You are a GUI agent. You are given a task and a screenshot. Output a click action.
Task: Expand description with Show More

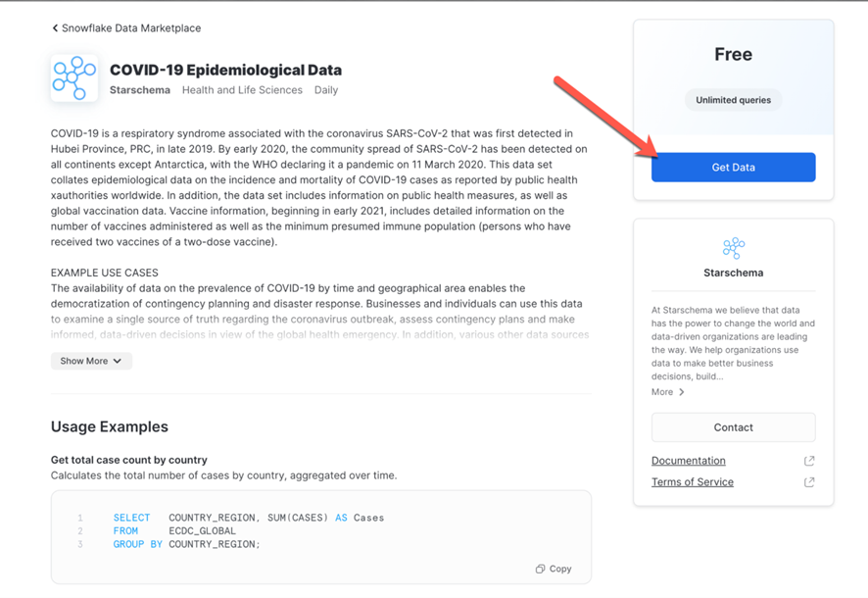[x=91, y=361]
